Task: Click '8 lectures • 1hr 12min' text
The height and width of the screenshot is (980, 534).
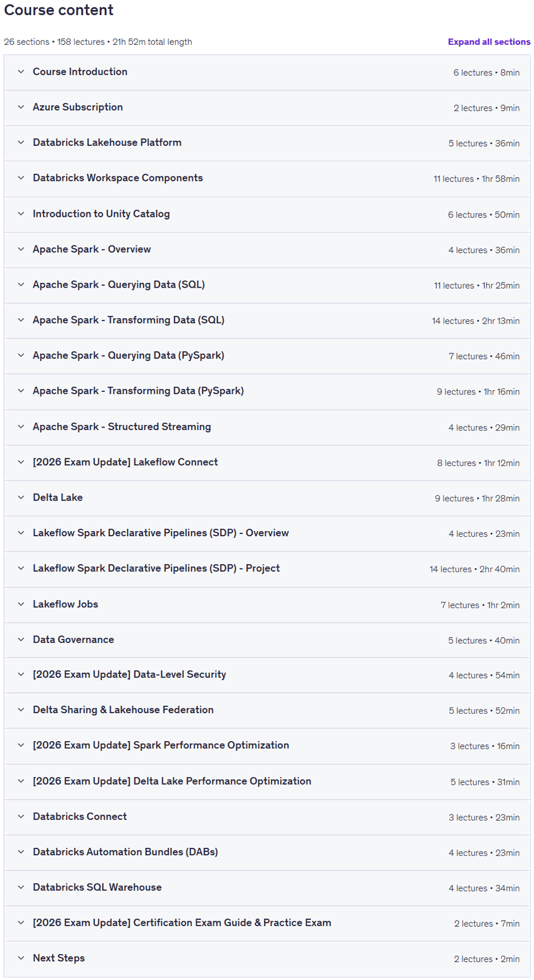Action: click(x=478, y=463)
